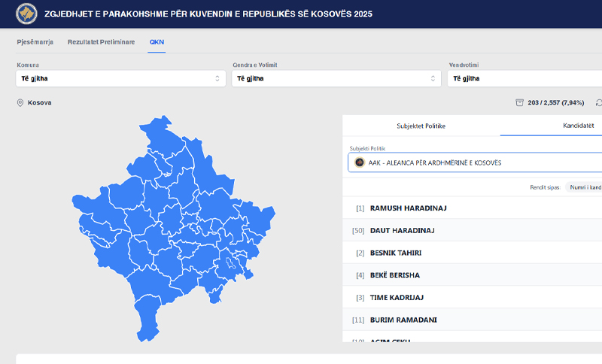Open the Subjektet Politike panel tab
Image resolution: width=602 pixels, height=364 pixels.
pyautogui.click(x=421, y=126)
